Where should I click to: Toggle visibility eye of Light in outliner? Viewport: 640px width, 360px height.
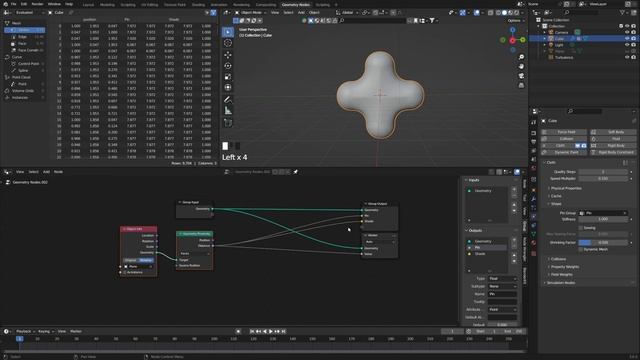(627, 45)
